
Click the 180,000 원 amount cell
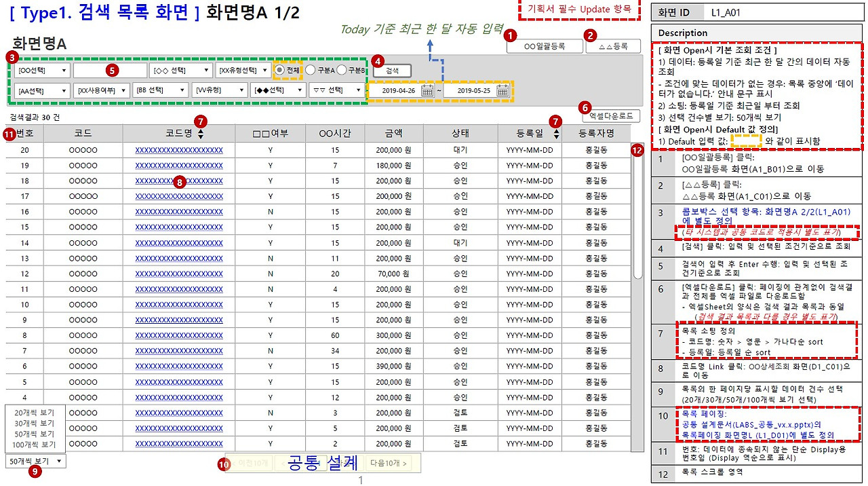pyautogui.click(x=394, y=166)
